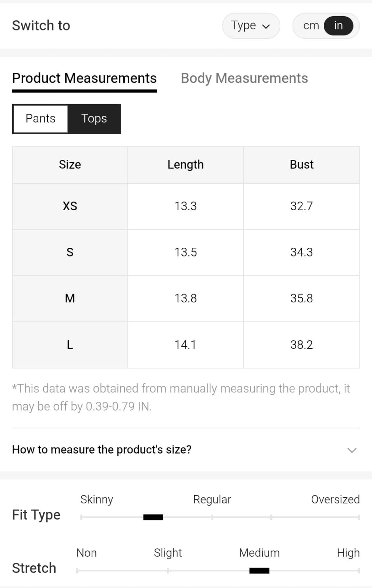Viewport: 372px width, 588px height.
Task: Expand How to measure the product's size
Action: coord(102,449)
